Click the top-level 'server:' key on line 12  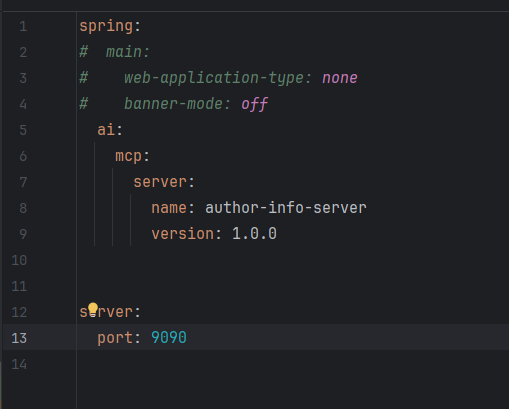[110, 312]
